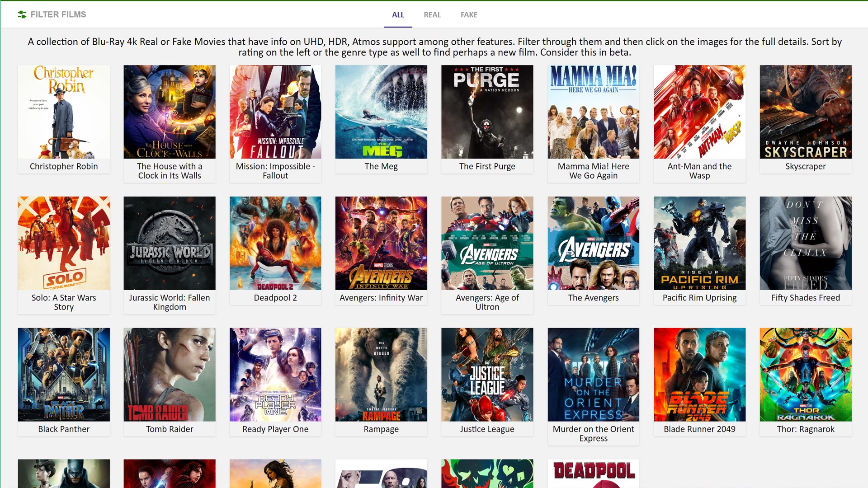
Task: Click the Deadpool 2 poster
Action: (x=275, y=243)
